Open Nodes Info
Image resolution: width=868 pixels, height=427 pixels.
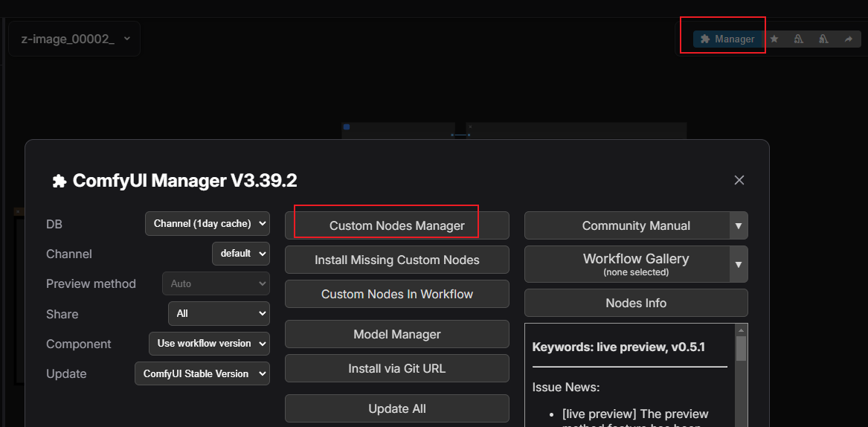click(x=636, y=303)
